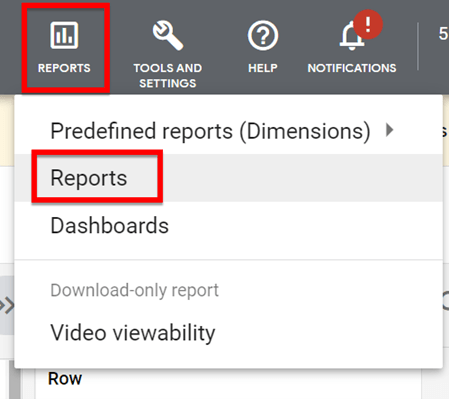
Task: Click the Row label below menu
Action: coord(65,379)
